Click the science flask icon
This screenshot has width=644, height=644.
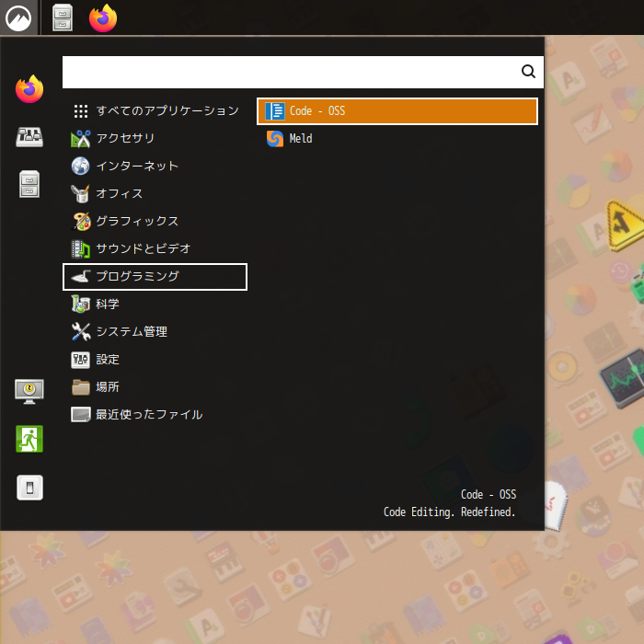tap(81, 305)
